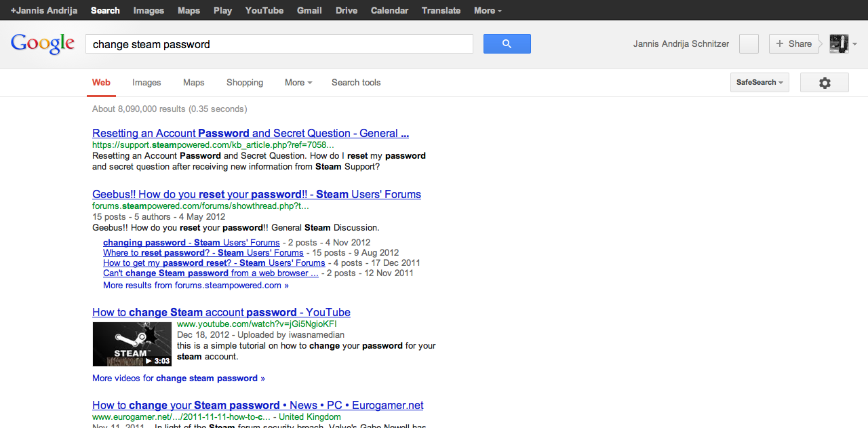Click the search query input field

click(x=279, y=44)
